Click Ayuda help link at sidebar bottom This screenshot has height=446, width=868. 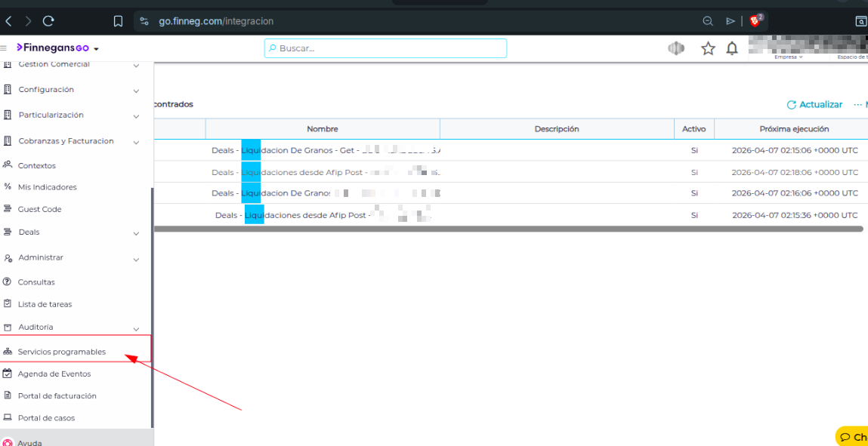pos(30,442)
